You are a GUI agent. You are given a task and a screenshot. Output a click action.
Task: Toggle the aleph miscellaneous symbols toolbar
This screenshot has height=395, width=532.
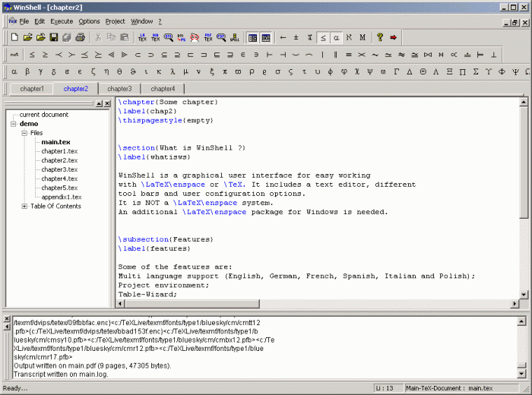(349, 37)
